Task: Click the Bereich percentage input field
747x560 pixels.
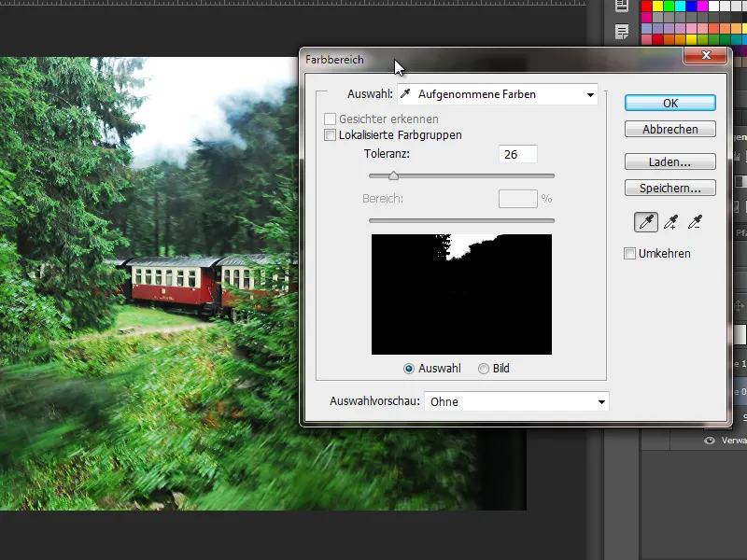Action: [x=518, y=199]
